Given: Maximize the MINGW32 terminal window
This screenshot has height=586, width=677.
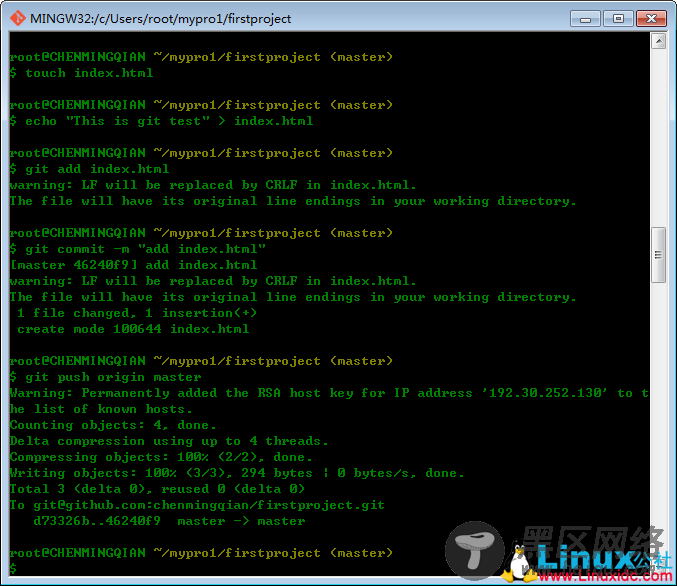Looking at the screenshot, I should click(x=618, y=19).
